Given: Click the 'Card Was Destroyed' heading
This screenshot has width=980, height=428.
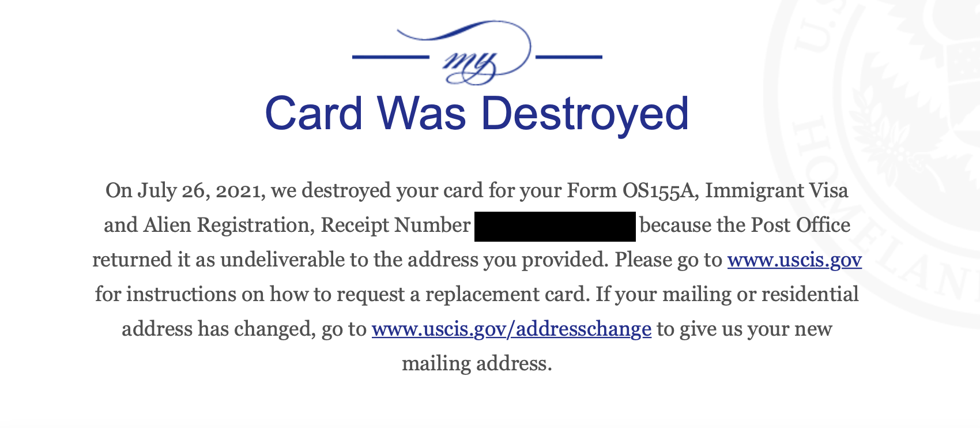Looking at the screenshot, I should 477,114.
